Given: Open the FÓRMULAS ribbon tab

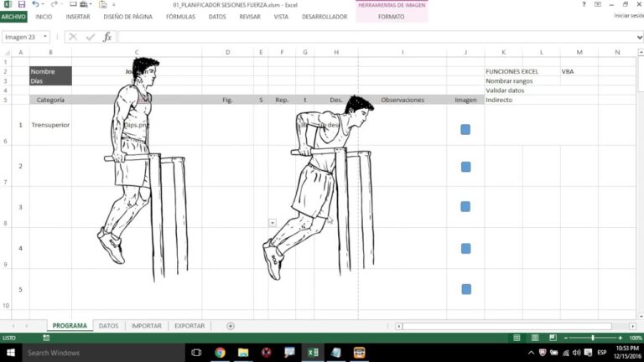Looking at the screenshot, I should tap(180, 16).
